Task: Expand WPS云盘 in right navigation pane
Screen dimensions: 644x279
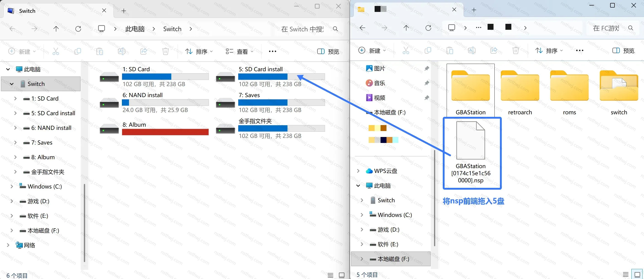Action: tap(358, 171)
